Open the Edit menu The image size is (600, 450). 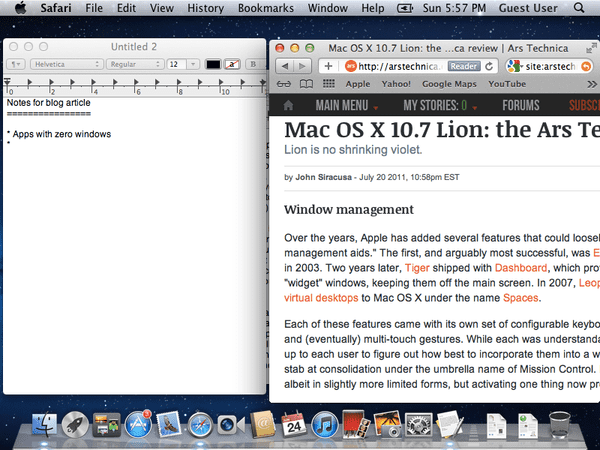[126, 8]
